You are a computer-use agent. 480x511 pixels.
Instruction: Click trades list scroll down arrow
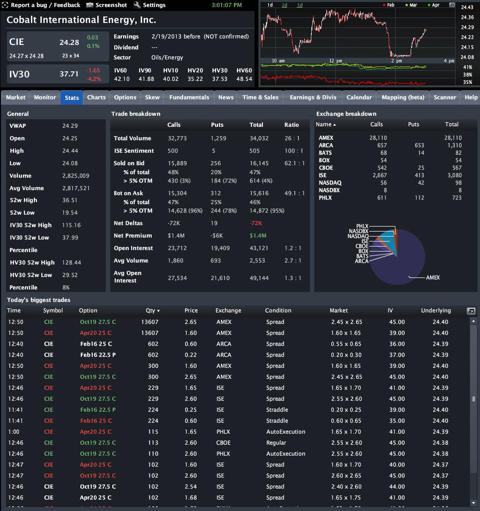pos(473,503)
